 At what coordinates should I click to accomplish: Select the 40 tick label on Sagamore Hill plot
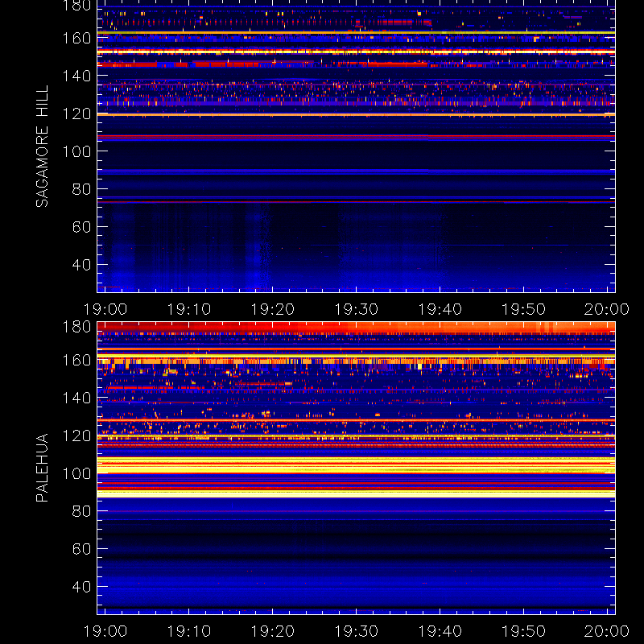point(81,265)
